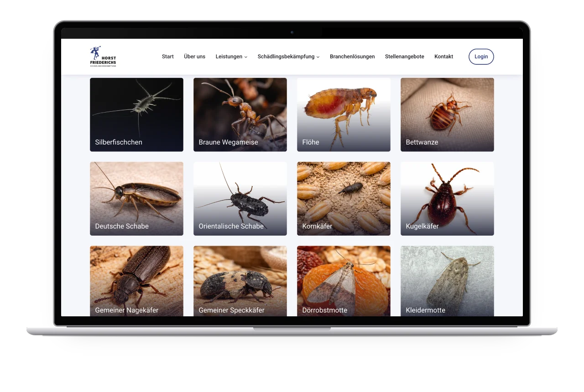
Task: View the Kornkäfer card
Action: point(344,199)
